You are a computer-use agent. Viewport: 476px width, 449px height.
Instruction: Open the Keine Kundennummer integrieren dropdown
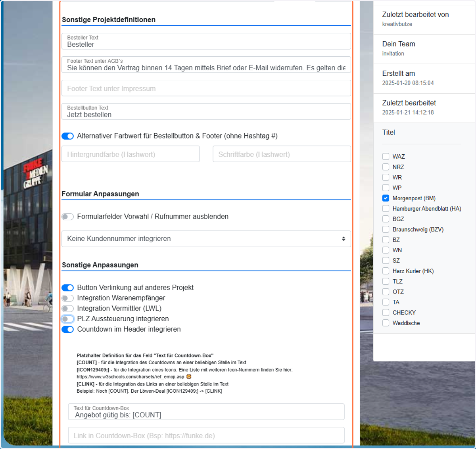[x=206, y=239]
